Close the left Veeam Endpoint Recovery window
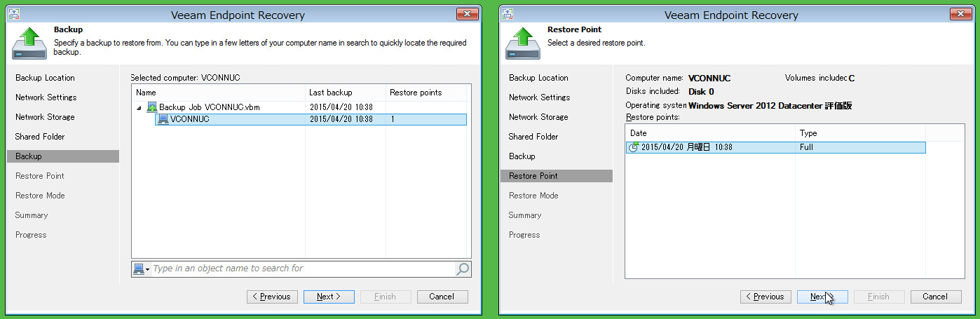The image size is (980, 319). pyautogui.click(x=467, y=14)
